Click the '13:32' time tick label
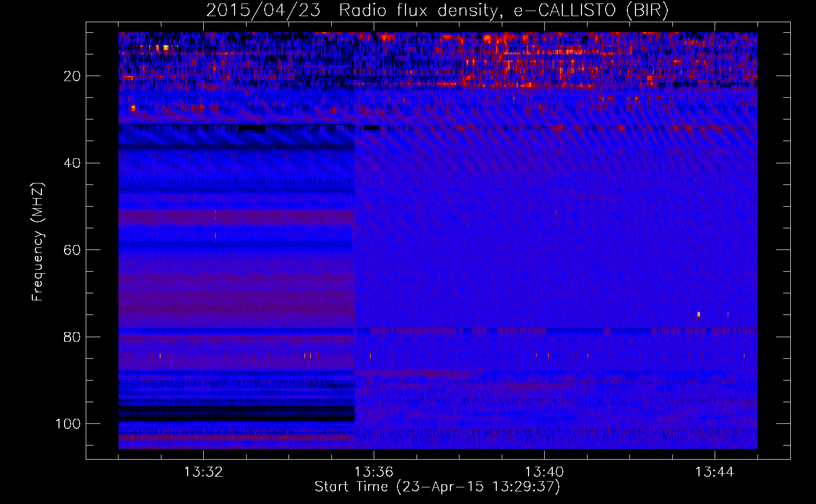 pos(203,472)
